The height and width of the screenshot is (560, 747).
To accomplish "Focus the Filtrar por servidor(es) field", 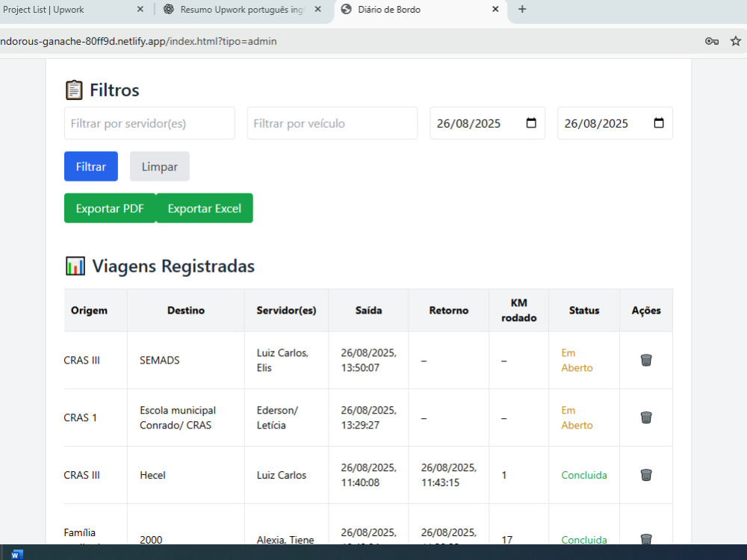I will tap(149, 123).
